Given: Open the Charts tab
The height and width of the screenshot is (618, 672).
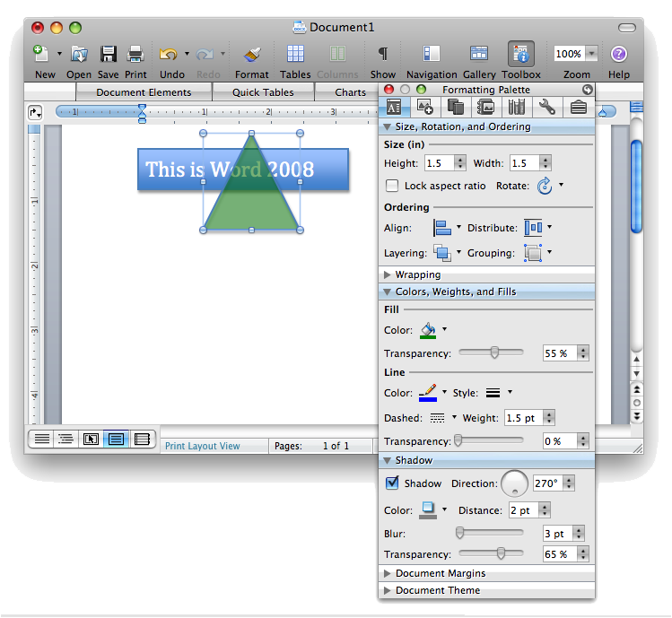Looking at the screenshot, I should [x=350, y=92].
